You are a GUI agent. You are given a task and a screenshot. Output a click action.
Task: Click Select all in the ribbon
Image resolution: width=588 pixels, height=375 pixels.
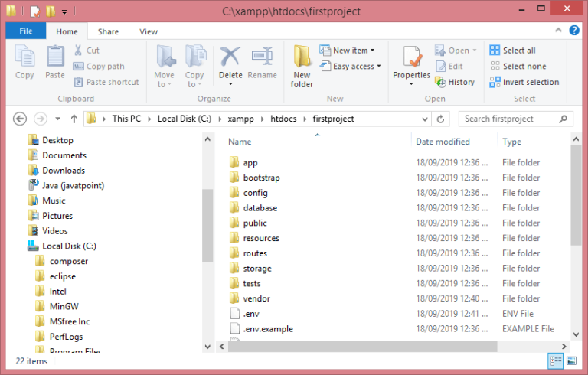tap(513, 51)
